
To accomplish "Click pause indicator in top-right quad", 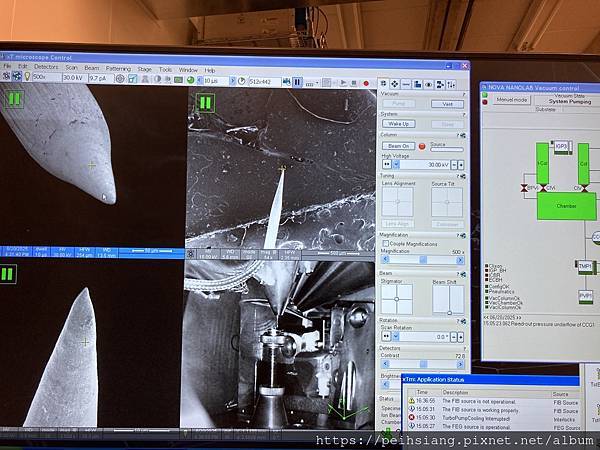I will [x=205, y=103].
